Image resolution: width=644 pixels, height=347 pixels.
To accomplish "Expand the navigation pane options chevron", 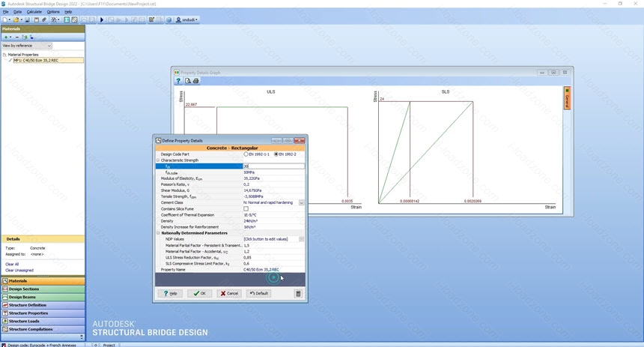I will click(x=82, y=337).
